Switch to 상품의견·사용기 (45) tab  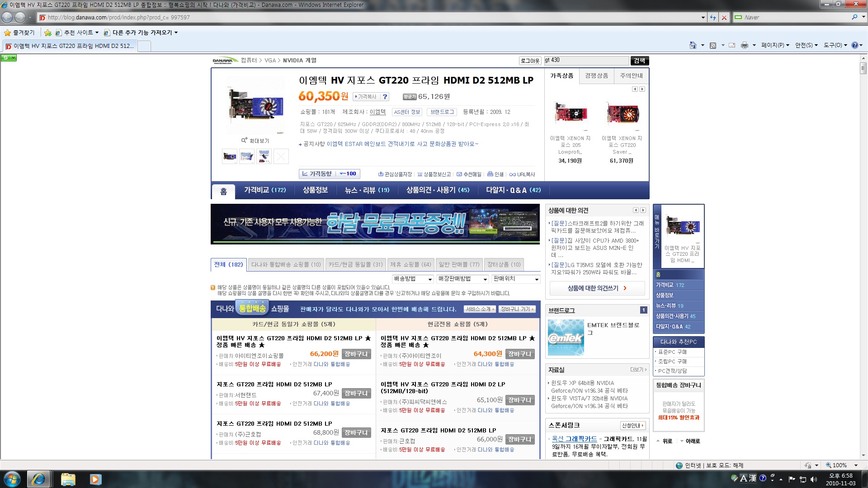point(438,190)
